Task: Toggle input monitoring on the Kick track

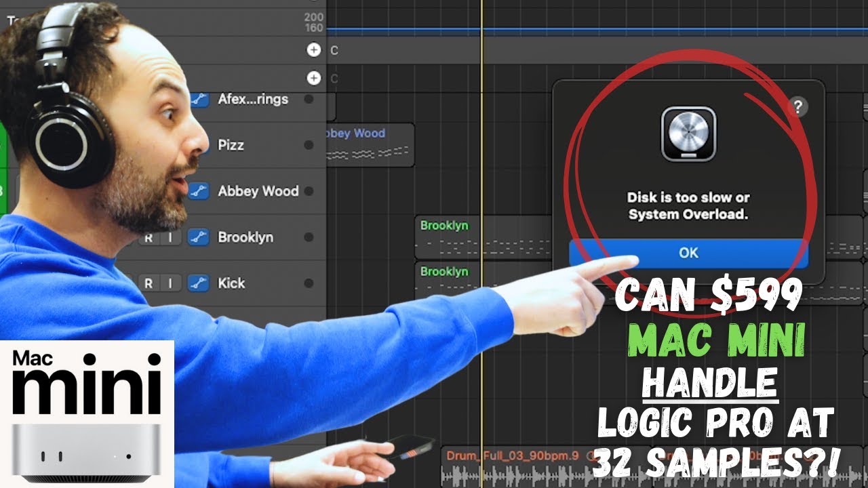Action: click(x=171, y=283)
